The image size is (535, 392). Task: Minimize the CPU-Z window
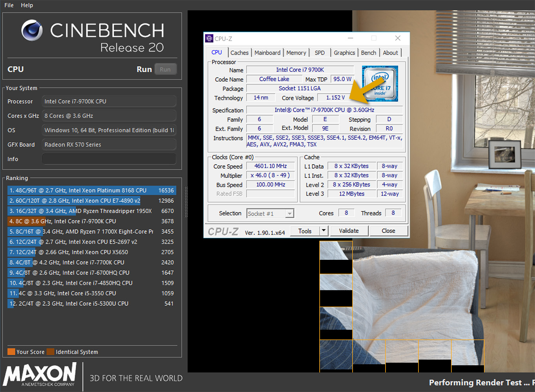point(350,38)
